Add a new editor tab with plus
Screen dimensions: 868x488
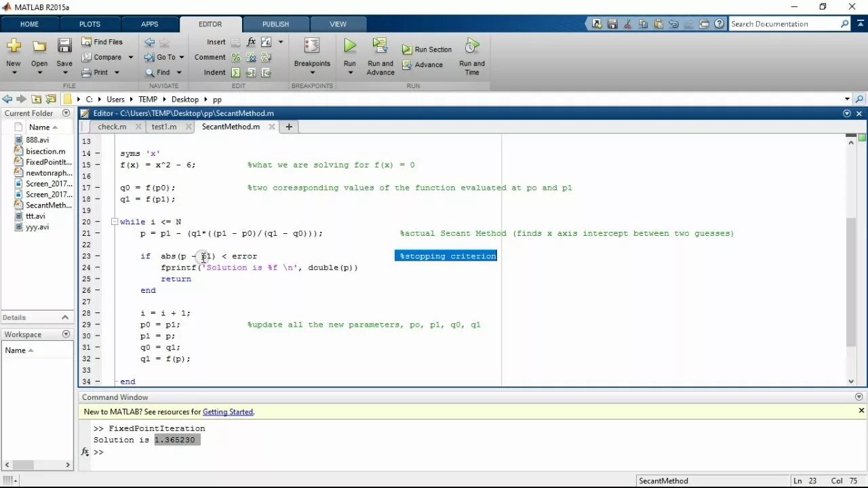289,127
